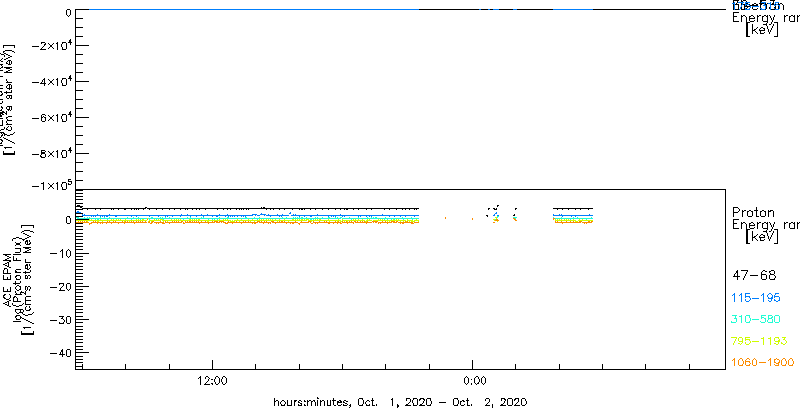Click the -40 tick label on proton axis

pos(59,353)
